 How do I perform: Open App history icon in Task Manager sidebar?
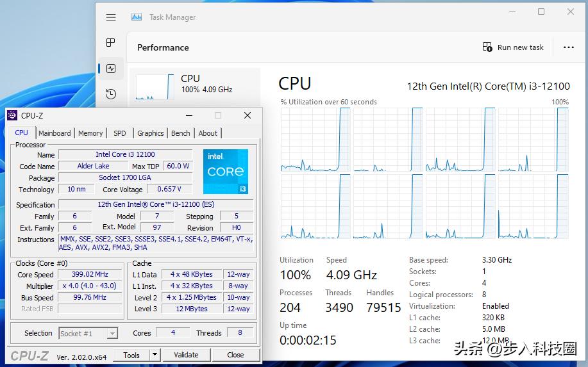tap(111, 94)
